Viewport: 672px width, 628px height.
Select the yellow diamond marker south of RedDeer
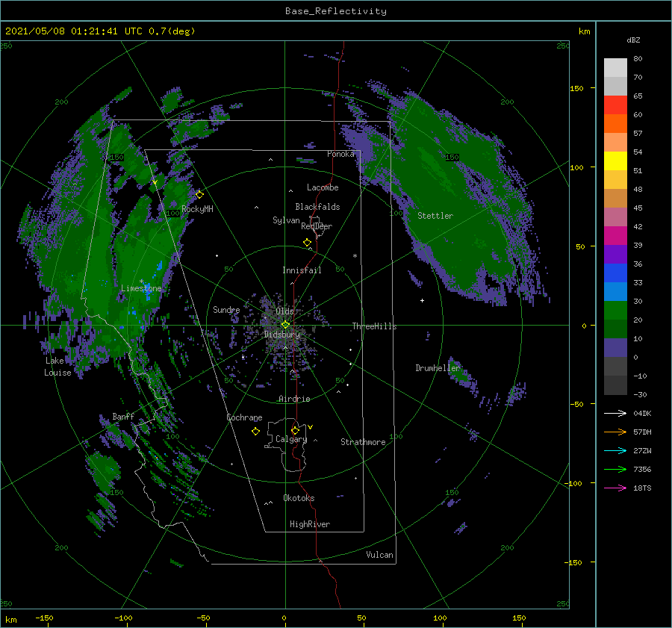coord(307,243)
